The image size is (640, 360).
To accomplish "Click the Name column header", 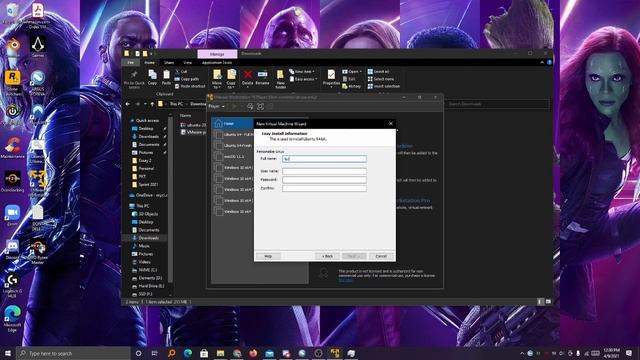I will click(x=185, y=116).
